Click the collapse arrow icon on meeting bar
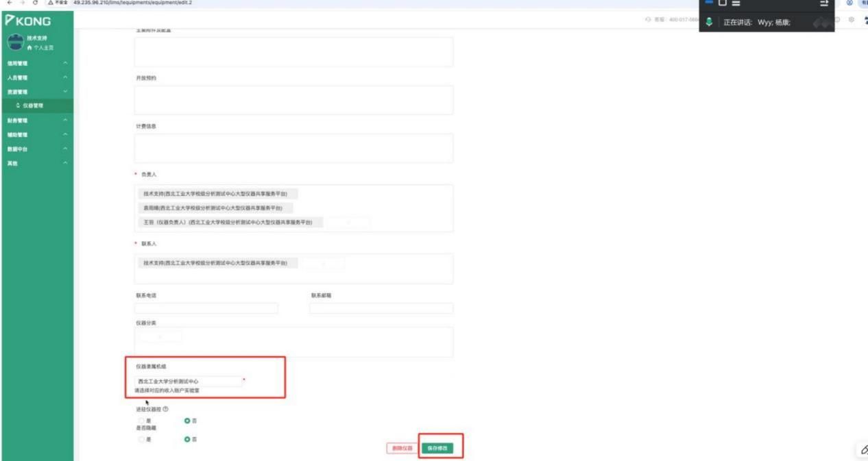 825,3
